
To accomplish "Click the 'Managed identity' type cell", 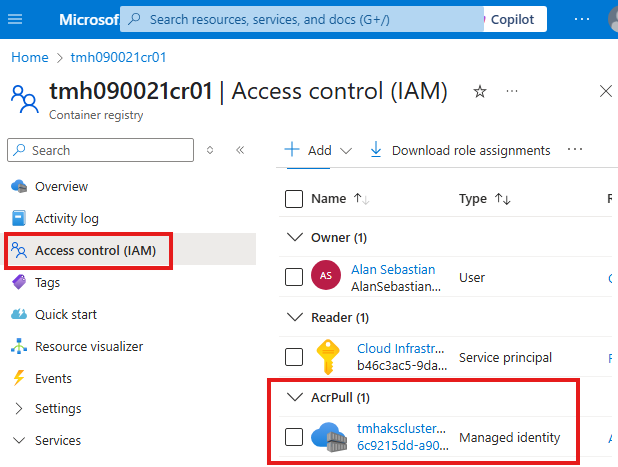I will click(x=510, y=437).
